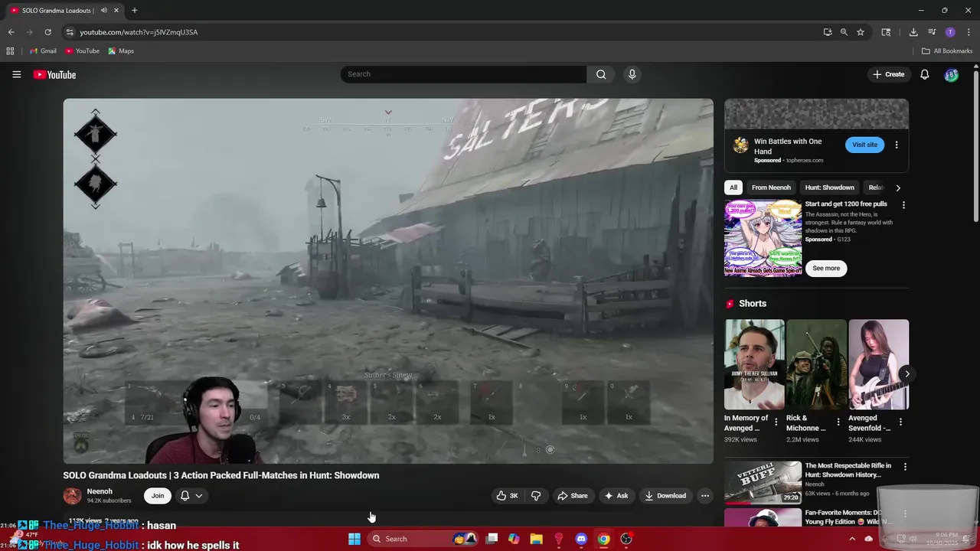Open the In Memory of Avenged short
The height and width of the screenshot is (551, 980).
[754, 364]
